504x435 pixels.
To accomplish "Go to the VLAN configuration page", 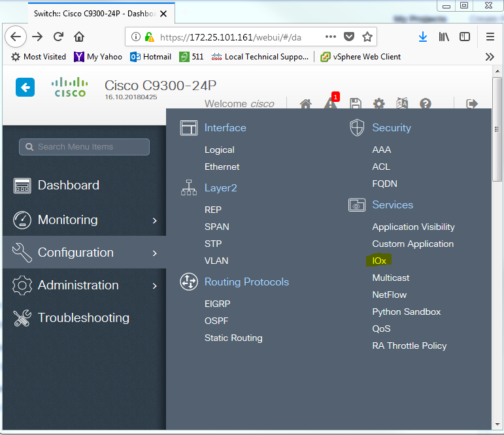I will pos(216,261).
